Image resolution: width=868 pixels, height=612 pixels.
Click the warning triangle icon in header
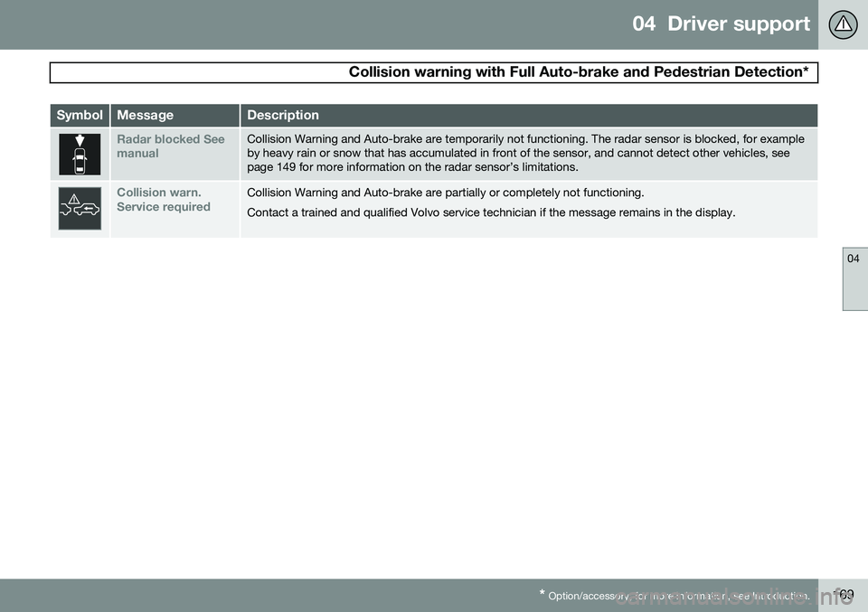point(843,24)
